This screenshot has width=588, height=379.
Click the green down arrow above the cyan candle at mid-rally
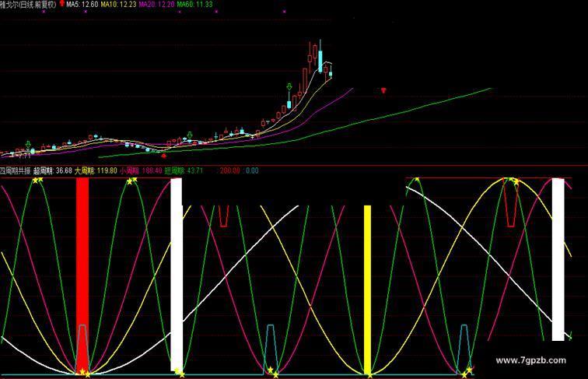click(x=289, y=87)
